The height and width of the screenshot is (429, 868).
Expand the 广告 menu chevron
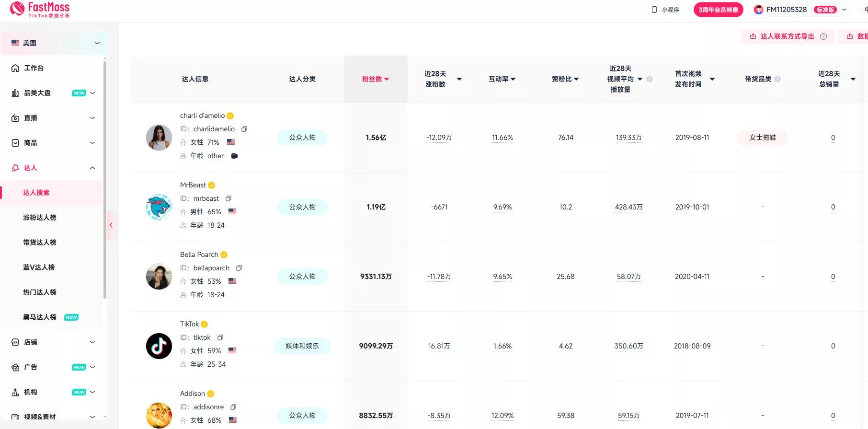click(x=92, y=367)
